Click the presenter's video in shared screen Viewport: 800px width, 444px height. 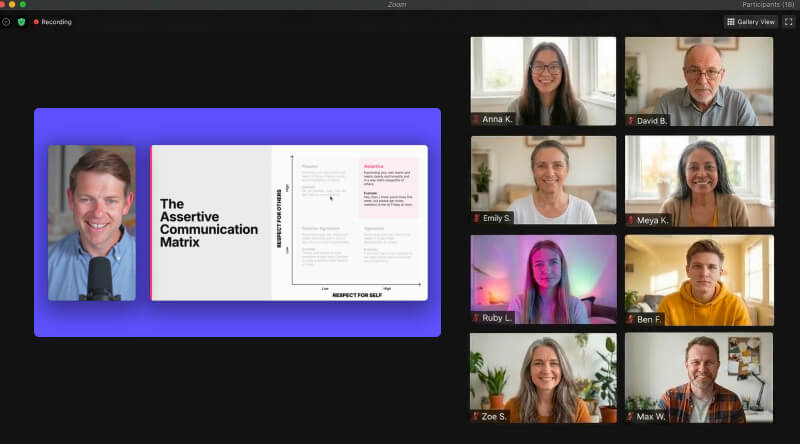point(92,223)
